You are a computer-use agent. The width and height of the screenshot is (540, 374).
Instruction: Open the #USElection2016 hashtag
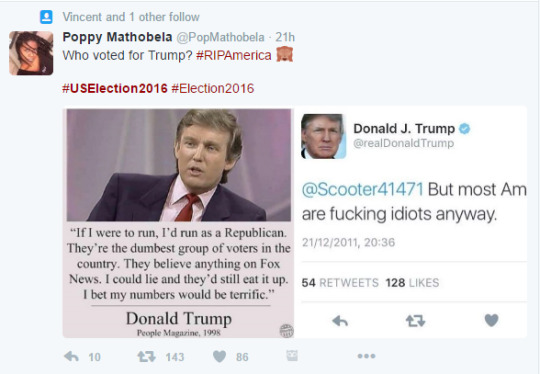pos(115,89)
